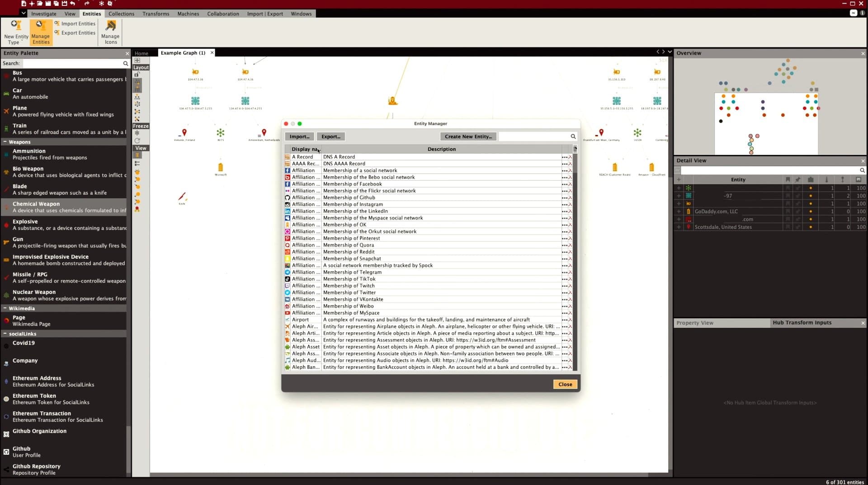Open options for Membership of Facebook row

(x=564, y=184)
